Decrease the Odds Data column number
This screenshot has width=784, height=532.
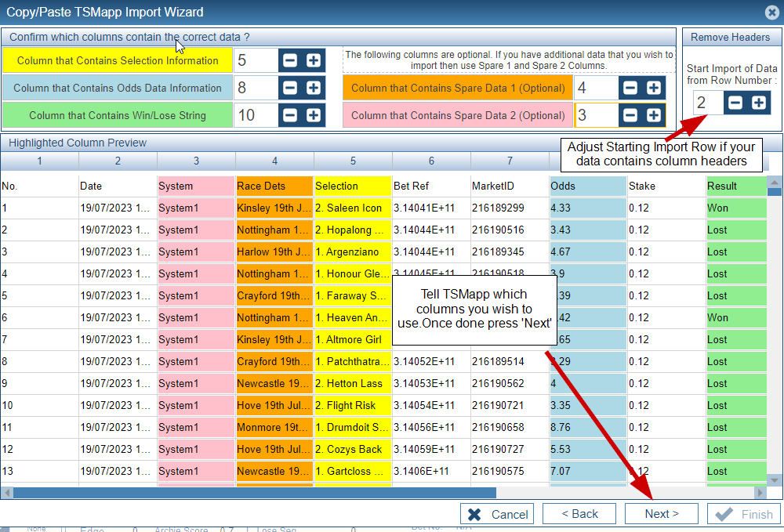(290, 88)
